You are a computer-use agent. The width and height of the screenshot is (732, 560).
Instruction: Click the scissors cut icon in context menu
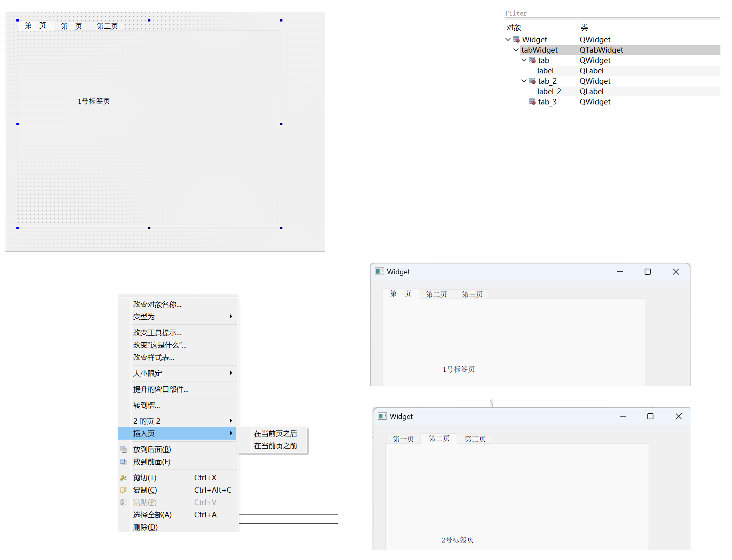click(123, 477)
